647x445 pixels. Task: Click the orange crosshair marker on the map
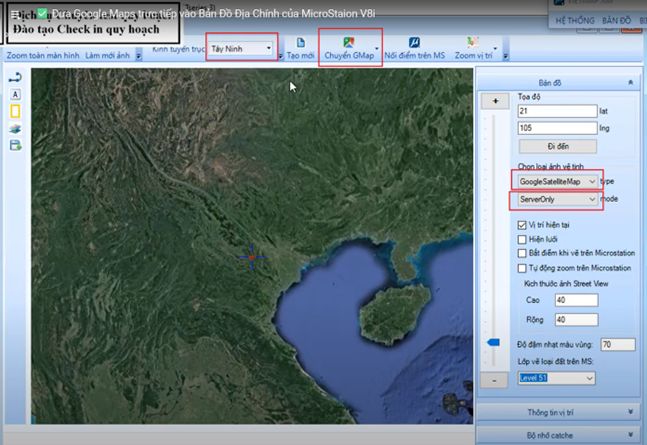click(252, 258)
